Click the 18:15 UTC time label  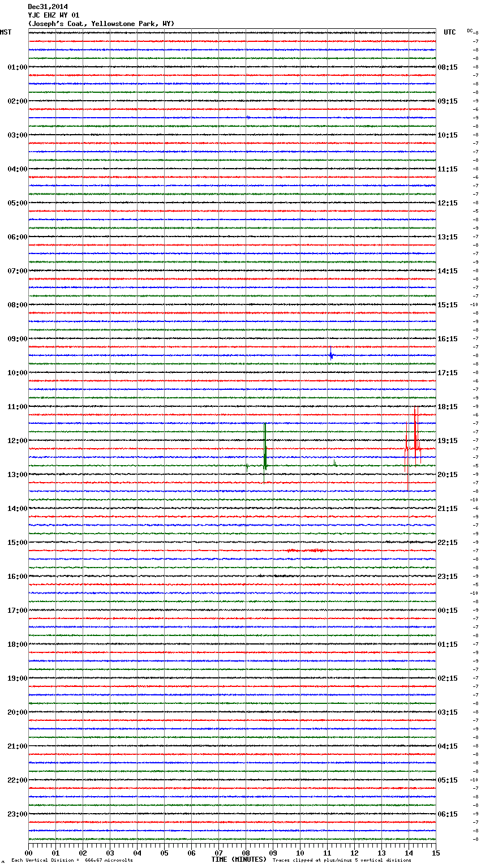[x=448, y=407]
